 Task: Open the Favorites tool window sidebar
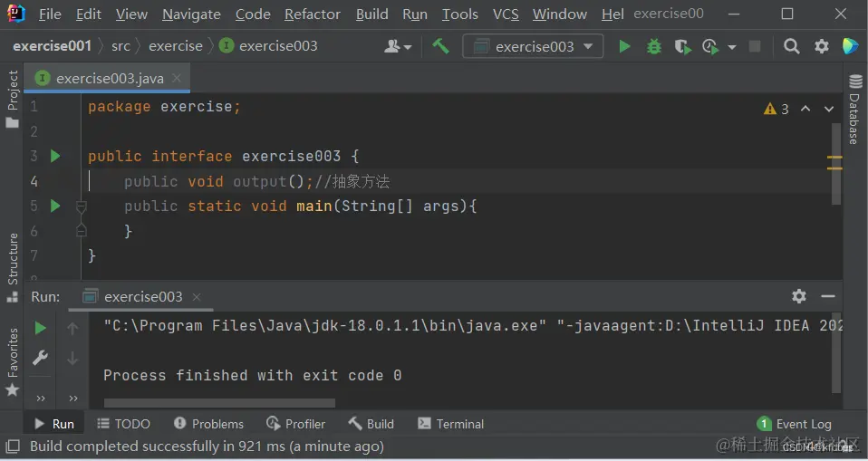12,362
